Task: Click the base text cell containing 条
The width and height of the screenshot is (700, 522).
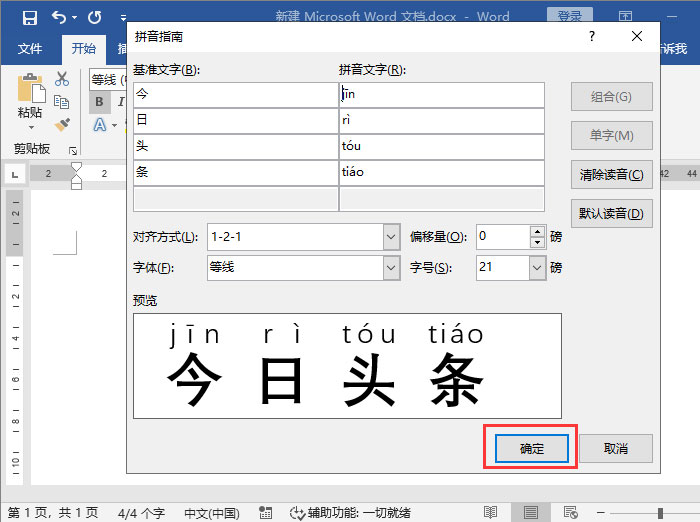Action: [236, 172]
